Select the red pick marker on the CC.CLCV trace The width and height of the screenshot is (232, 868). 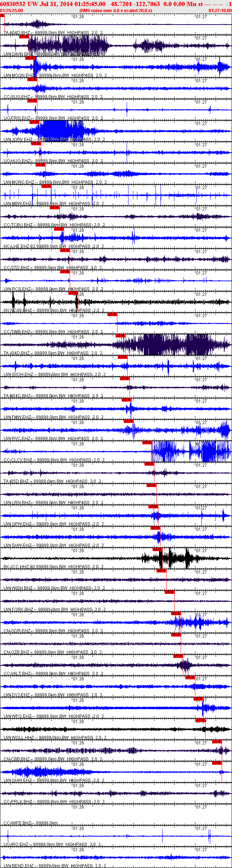147,442
